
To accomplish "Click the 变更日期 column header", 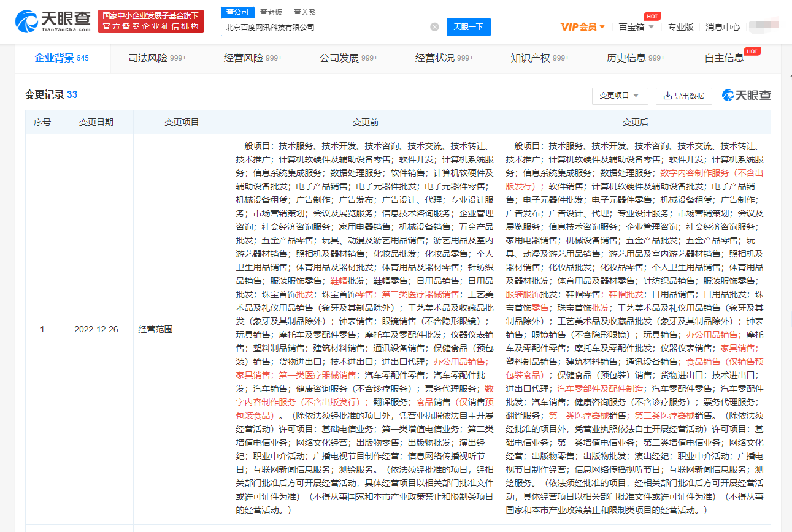I will click(96, 123).
